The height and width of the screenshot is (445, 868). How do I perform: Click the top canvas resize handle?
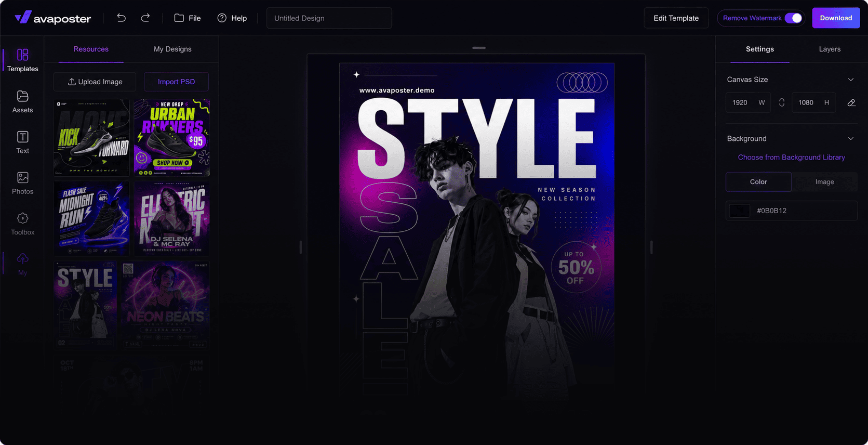[479, 48]
